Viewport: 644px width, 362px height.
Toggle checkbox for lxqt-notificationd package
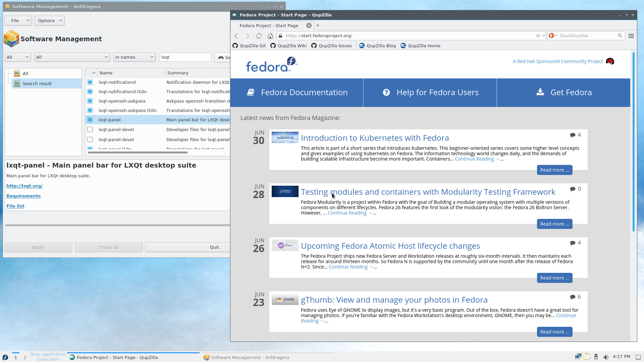(90, 82)
